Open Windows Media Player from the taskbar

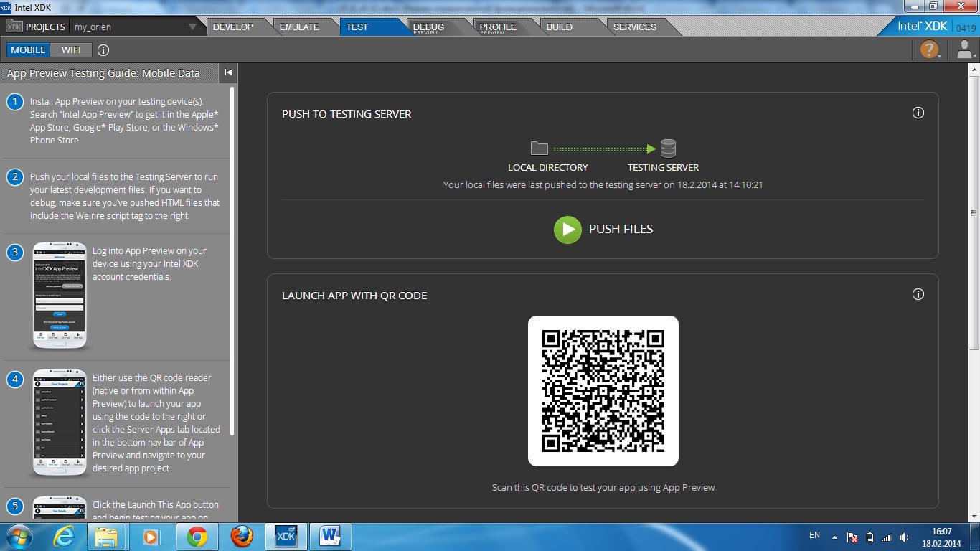151,536
